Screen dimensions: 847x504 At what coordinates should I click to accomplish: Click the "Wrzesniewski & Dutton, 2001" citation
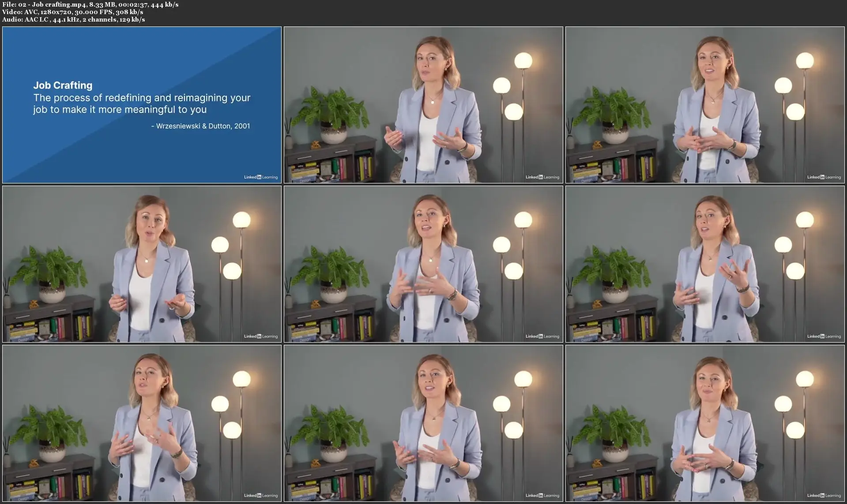200,126
